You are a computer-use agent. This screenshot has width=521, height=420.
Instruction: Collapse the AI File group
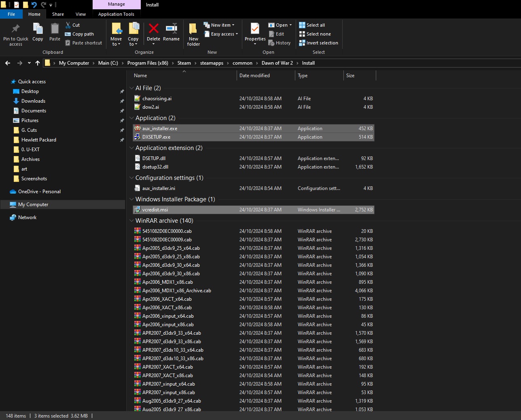click(x=131, y=88)
